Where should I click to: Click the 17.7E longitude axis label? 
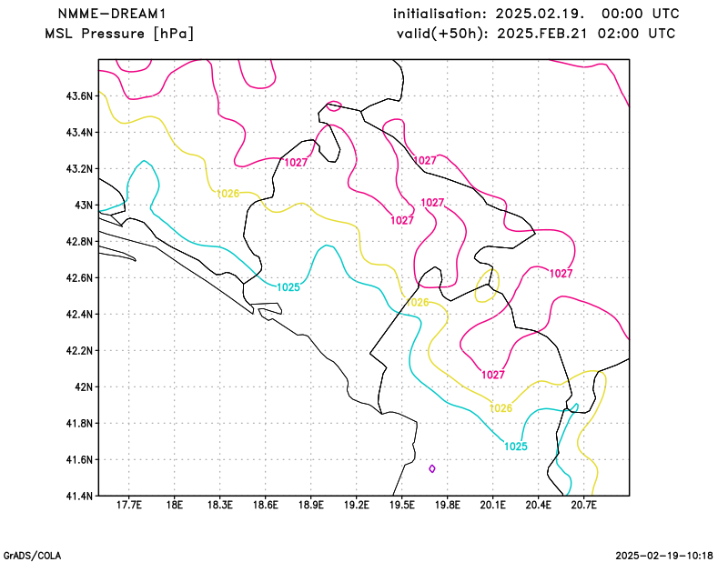[128, 505]
